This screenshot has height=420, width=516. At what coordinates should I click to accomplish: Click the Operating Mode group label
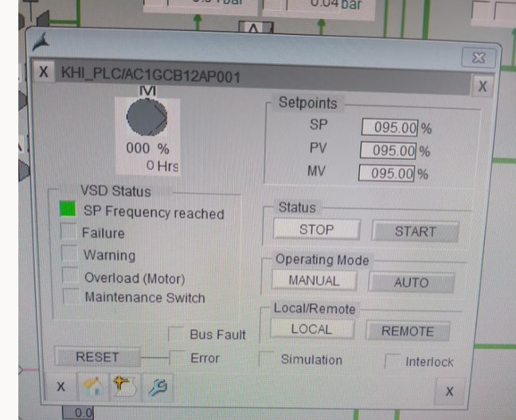click(x=322, y=259)
